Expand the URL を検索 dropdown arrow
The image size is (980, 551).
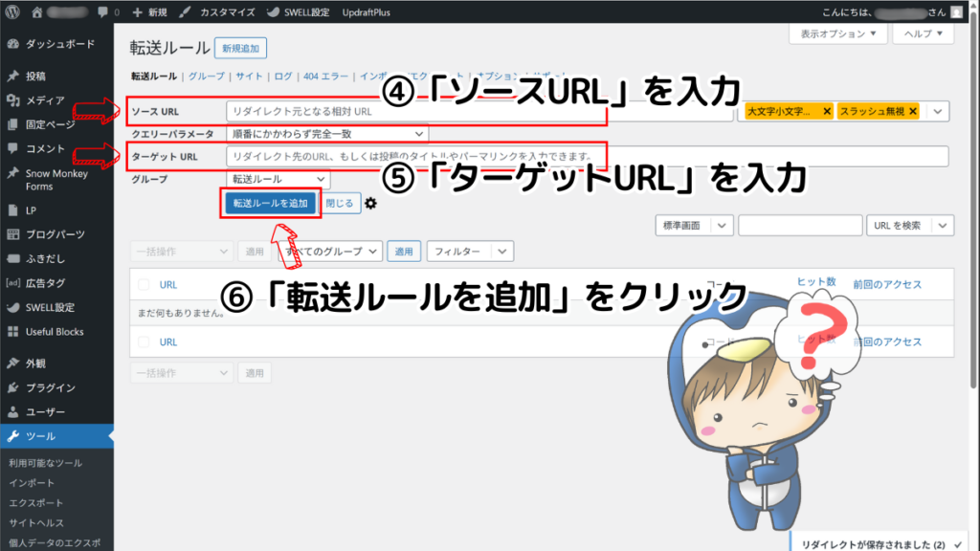[943, 226]
